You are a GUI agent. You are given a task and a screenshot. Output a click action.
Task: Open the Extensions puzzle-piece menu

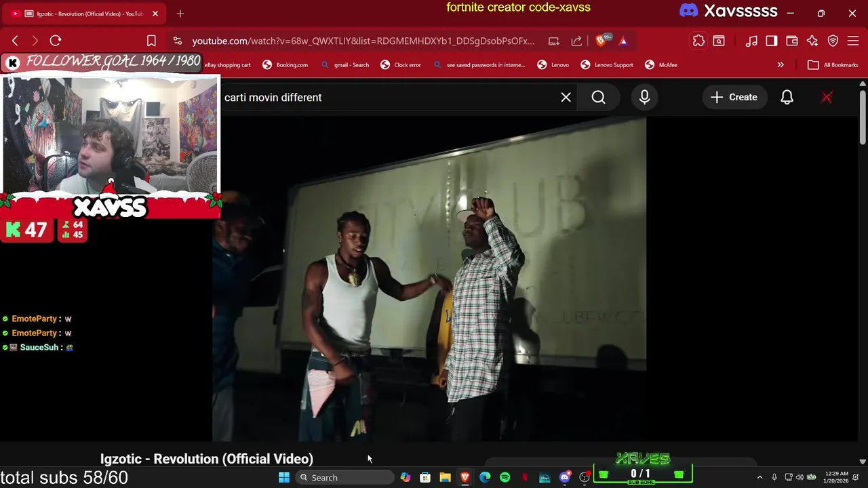(698, 41)
